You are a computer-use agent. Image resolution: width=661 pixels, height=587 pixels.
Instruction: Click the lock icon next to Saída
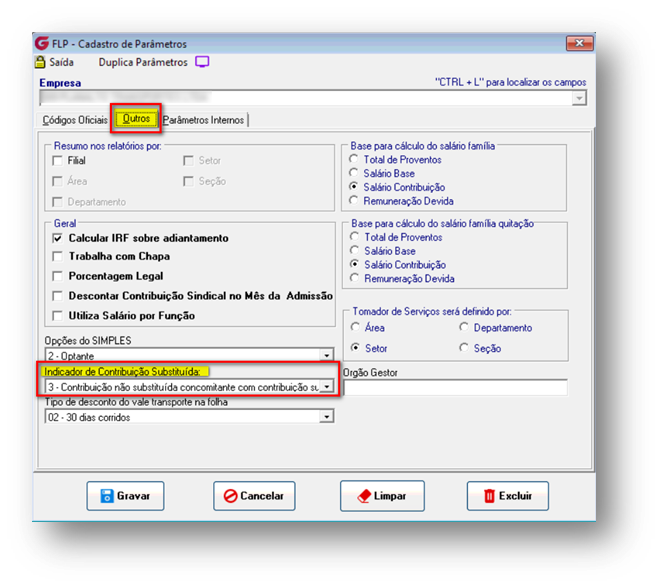tap(40, 62)
